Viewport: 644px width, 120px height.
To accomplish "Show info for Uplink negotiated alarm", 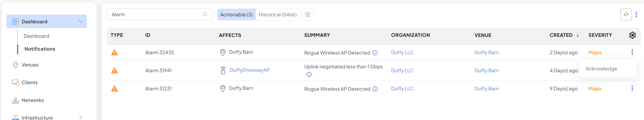I will [x=309, y=74].
